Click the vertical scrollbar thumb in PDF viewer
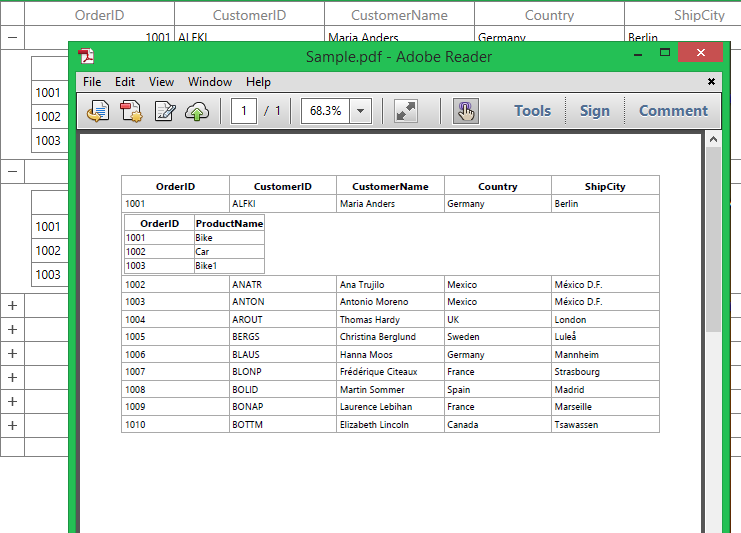 (712, 240)
